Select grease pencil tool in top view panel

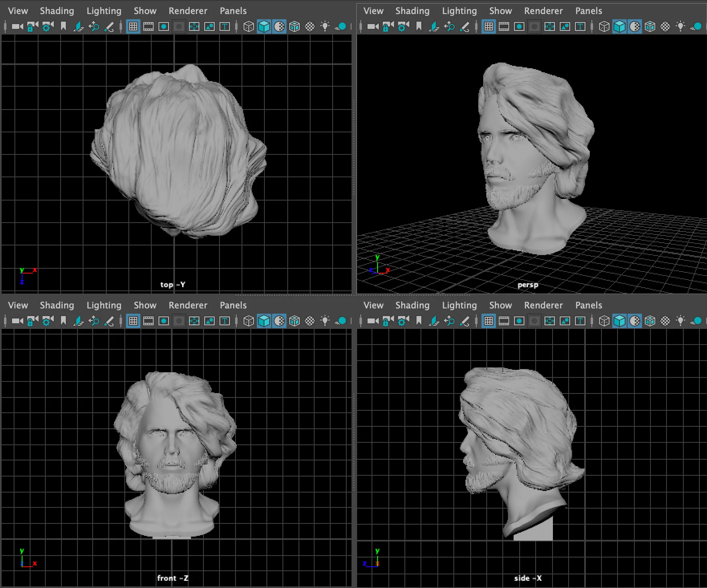tap(109, 27)
